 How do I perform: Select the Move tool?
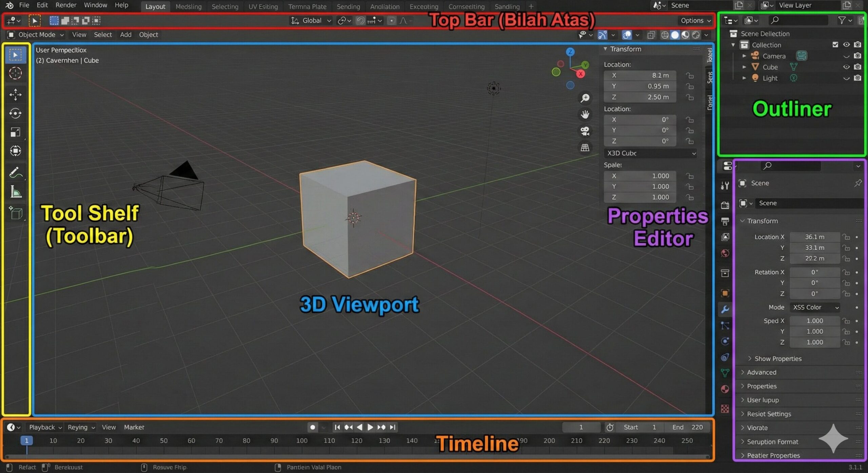pos(15,95)
